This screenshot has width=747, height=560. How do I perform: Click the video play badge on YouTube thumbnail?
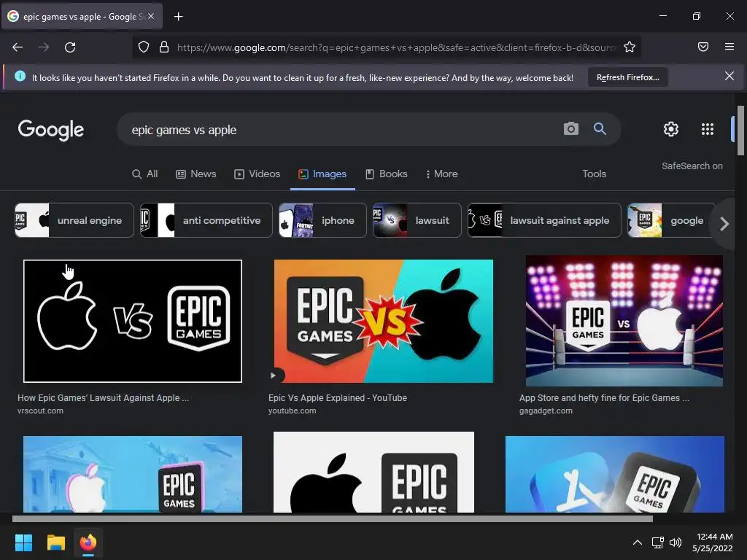click(274, 376)
